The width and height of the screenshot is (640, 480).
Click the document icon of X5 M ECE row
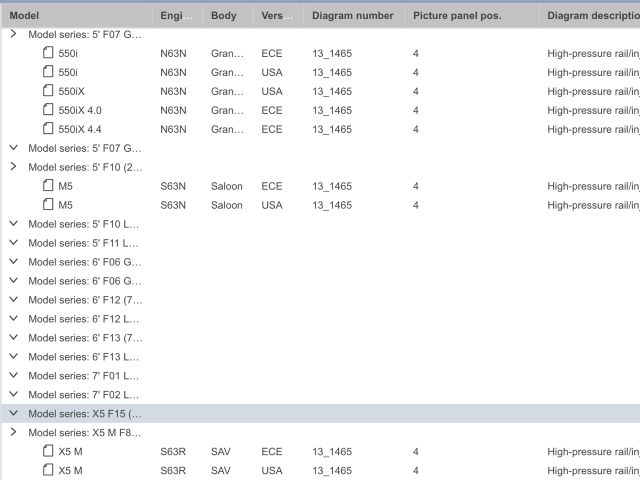coord(48,451)
